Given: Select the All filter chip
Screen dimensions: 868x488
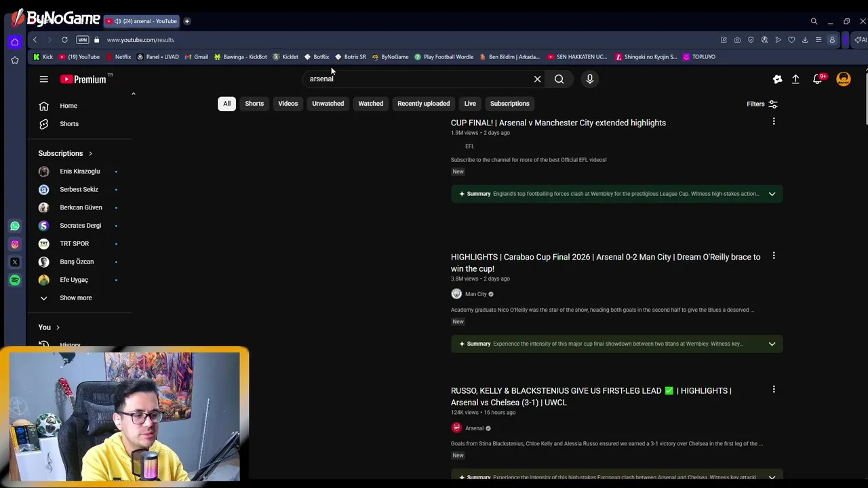Looking at the screenshot, I should (226, 104).
